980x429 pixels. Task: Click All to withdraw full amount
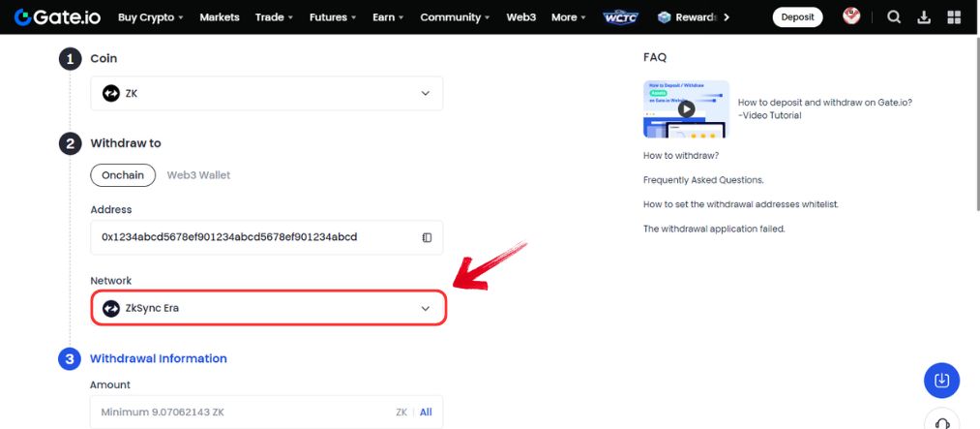426,413
